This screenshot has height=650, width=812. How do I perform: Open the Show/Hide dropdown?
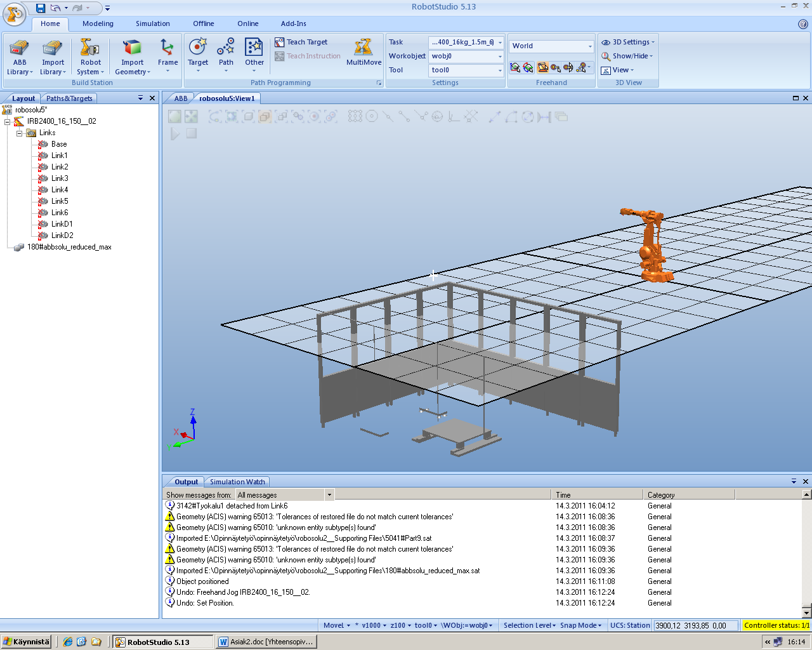point(627,56)
